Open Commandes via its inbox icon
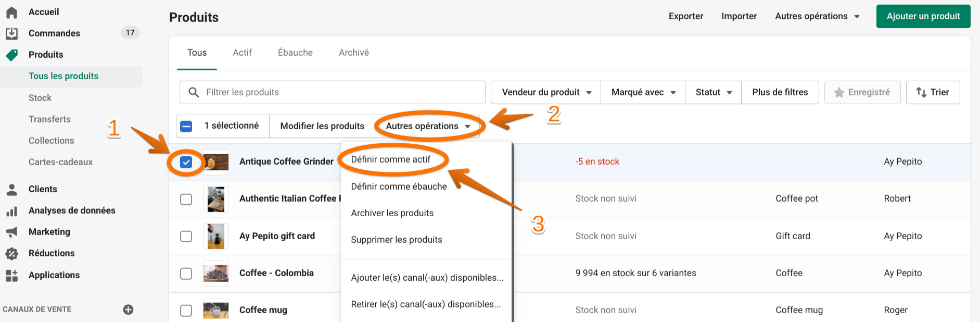This screenshot has height=322, width=980. [x=11, y=33]
